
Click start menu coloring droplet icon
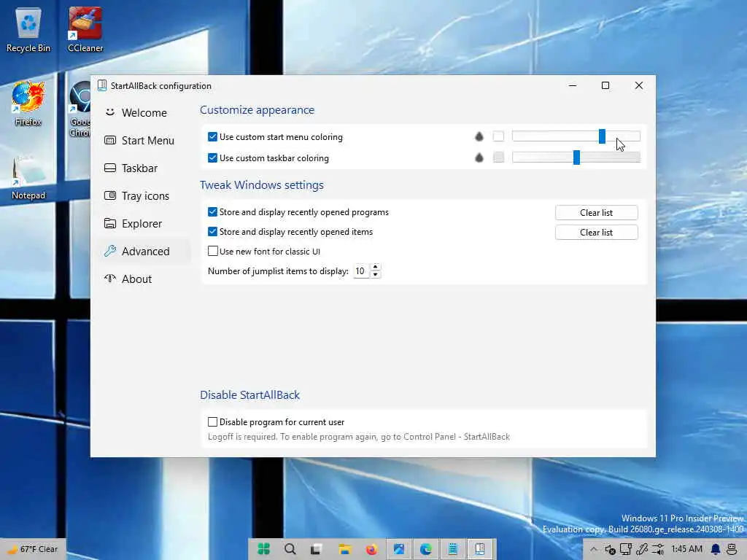(479, 136)
